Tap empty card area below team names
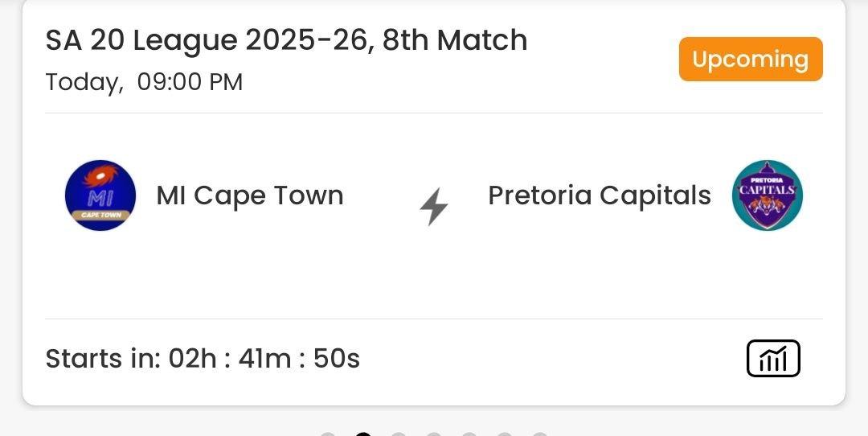Image resolution: width=868 pixels, height=436 pixels. click(x=434, y=278)
